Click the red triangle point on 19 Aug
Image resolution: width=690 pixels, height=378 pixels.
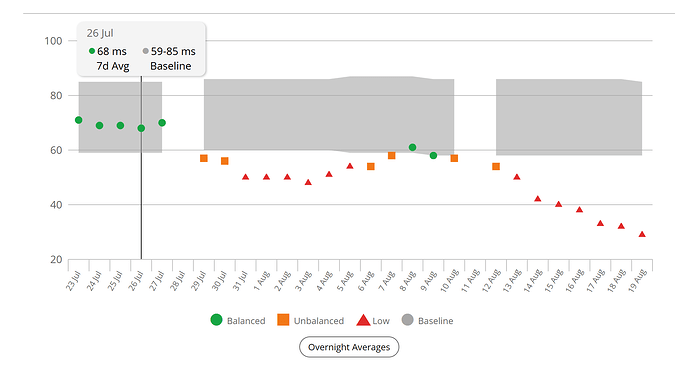(x=642, y=234)
